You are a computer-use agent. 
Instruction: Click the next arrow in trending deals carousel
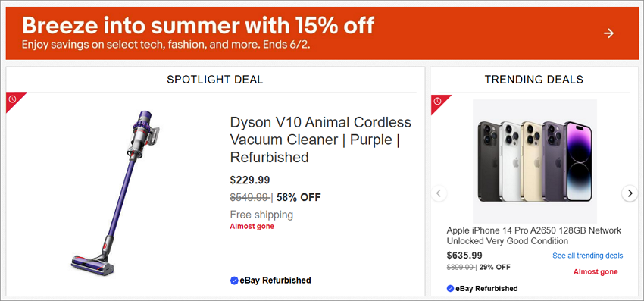coord(630,193)
